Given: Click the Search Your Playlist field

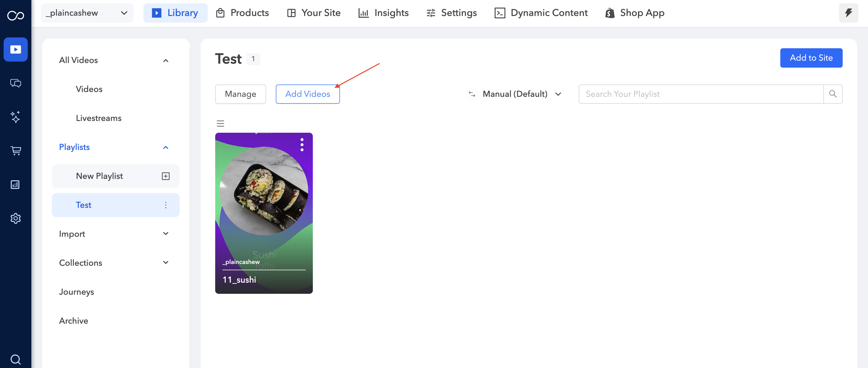Looking at the screenshot, I should (x=700, y=94).
